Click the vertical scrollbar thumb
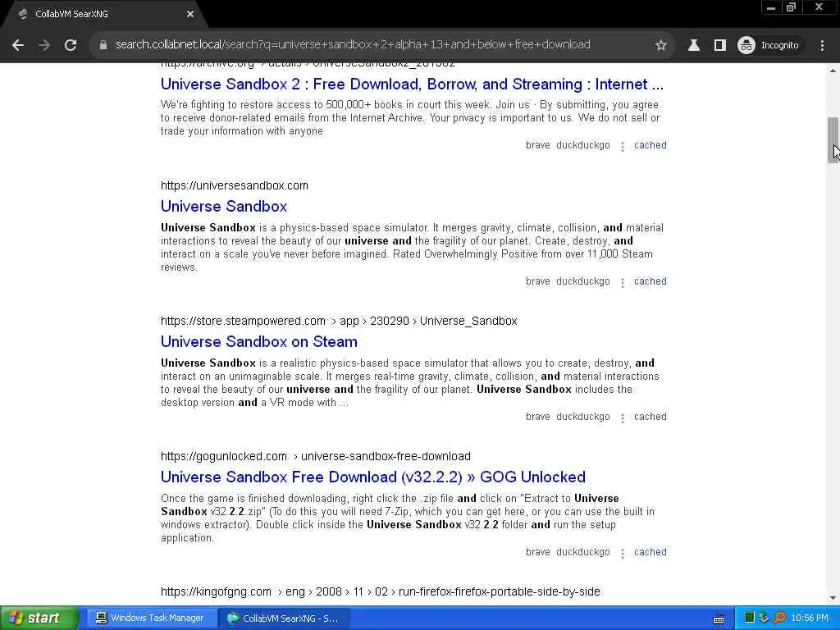The image size is (840, 630). pos(833,139)
